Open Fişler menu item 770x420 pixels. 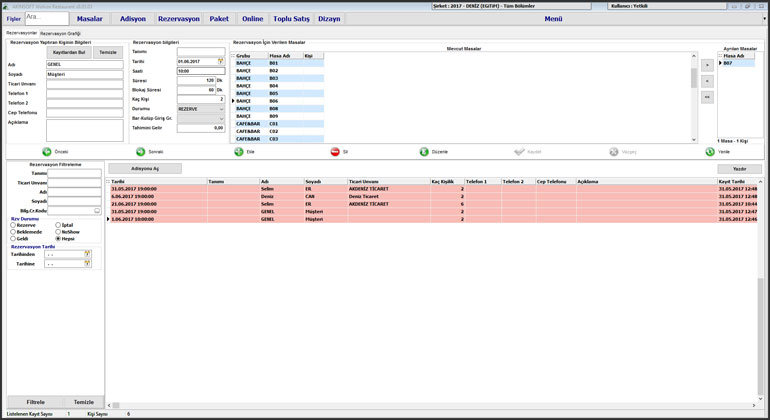(14, 19)
